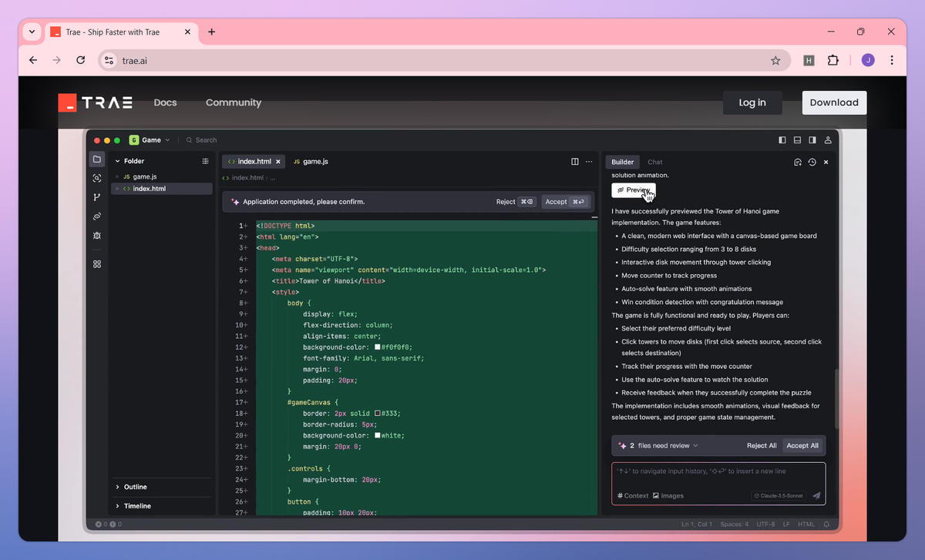Screen dimensions: 925x560
Task: Expand the Outline section
Action: click(131, 487)
